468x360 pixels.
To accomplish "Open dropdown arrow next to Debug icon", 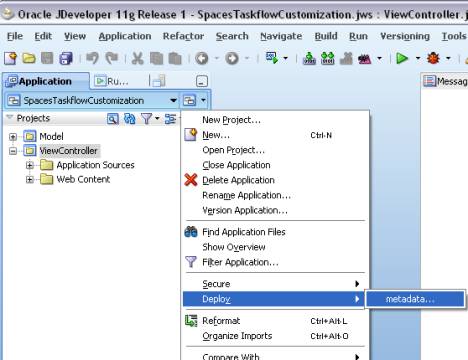I will [x=448, y=59].
